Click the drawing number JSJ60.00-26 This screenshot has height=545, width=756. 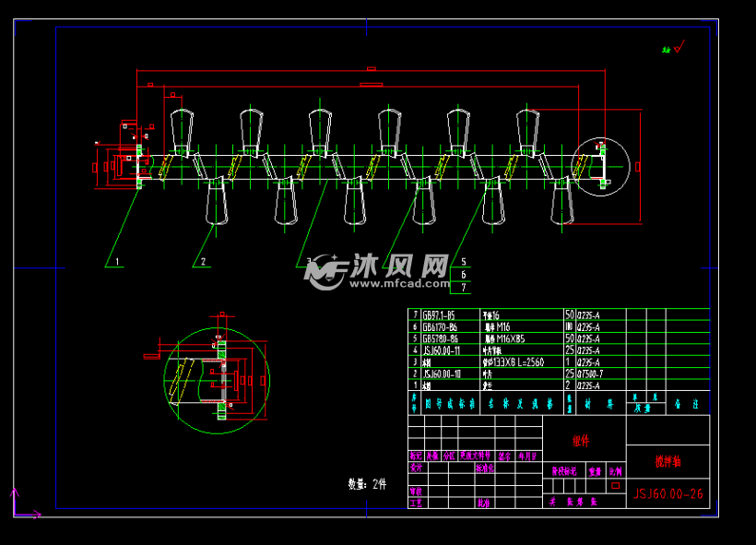click(x=667, y=494)
